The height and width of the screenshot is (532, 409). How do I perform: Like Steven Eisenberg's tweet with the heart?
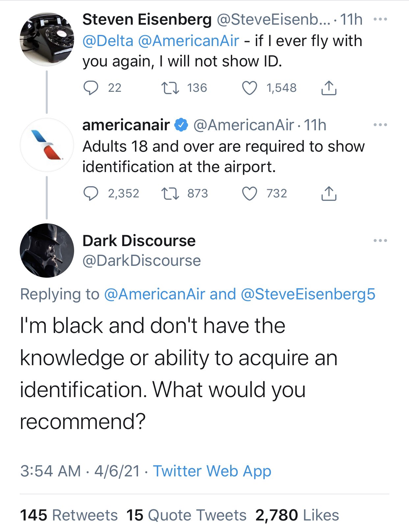250,88
